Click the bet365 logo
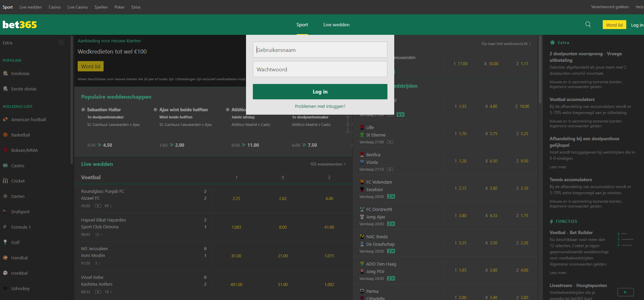The width and height of the screenshot is (644, 300). (20, 25)
